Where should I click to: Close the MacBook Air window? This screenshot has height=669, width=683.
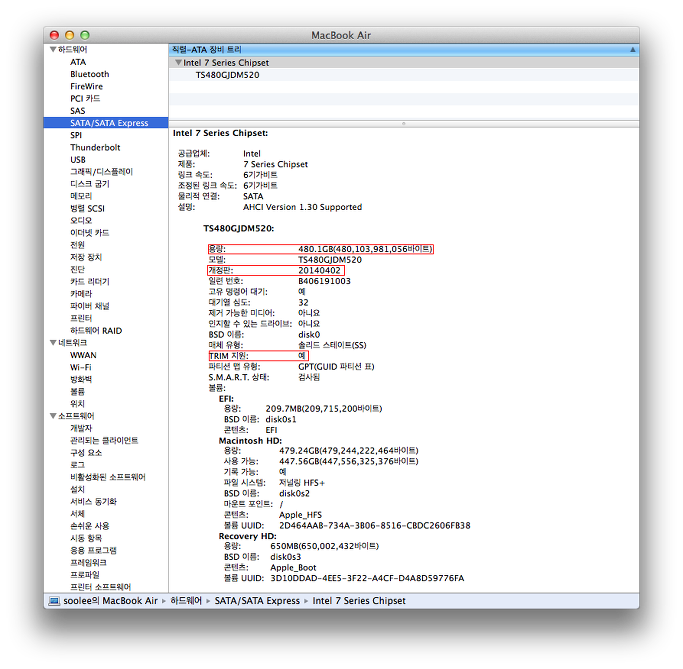click(x=55, y=35)
